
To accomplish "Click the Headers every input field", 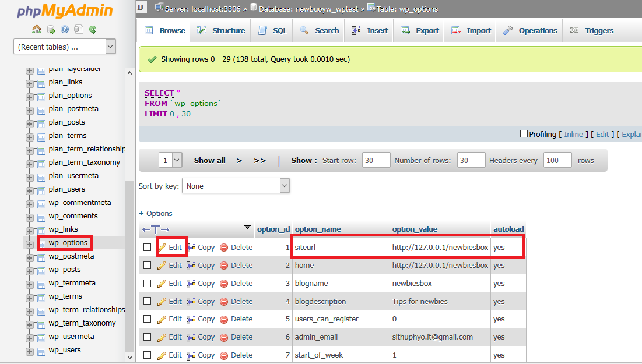I will coord(557,160).
